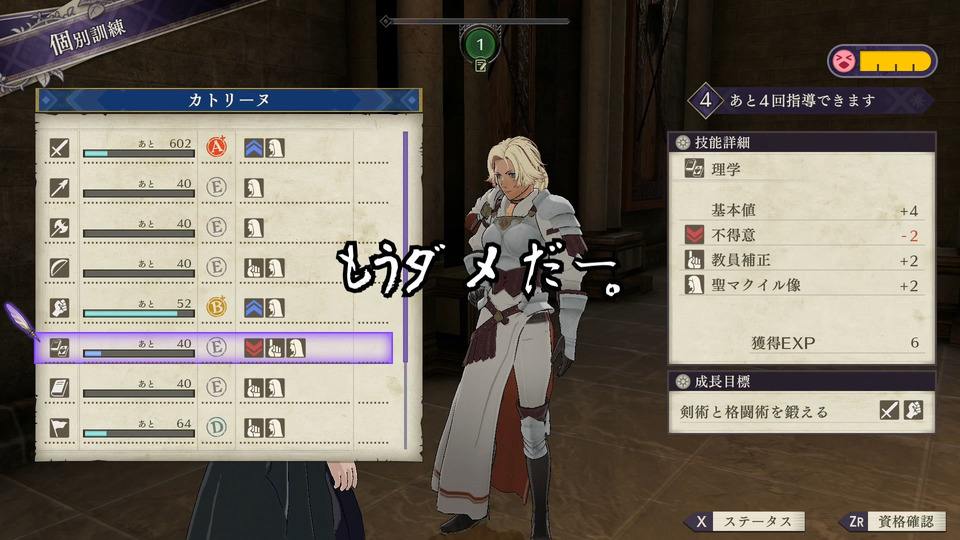Select the faith book skill icon
The width and height of the screenshot is (960, 540).
coord(59,388)
